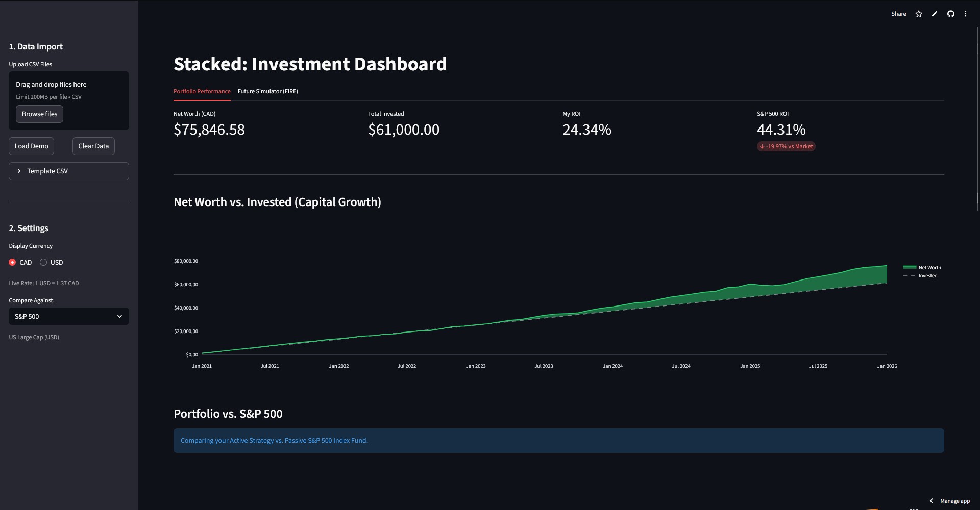The image size is (980, 510).
Task: Star this Streamlit app
Action: point(918,14)
